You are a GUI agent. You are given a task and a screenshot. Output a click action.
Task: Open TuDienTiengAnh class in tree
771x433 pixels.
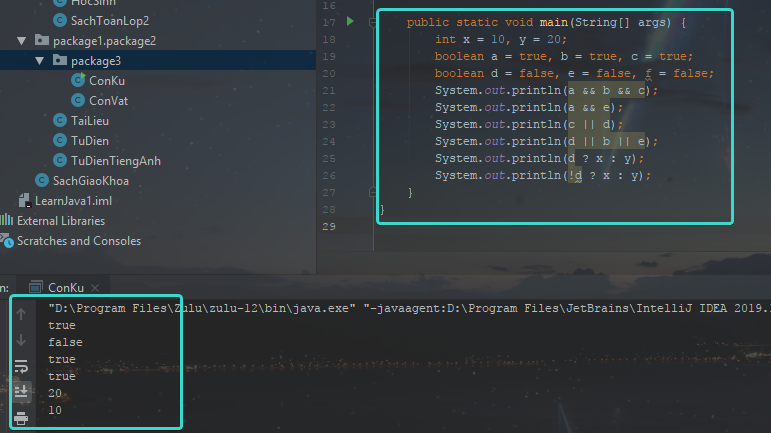[x=116, y=161]
